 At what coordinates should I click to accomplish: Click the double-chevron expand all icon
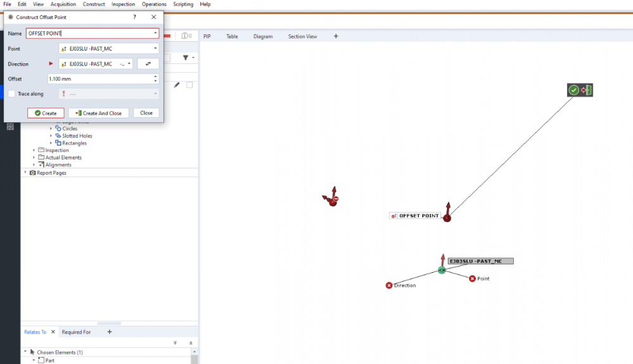tap(176, 343)
